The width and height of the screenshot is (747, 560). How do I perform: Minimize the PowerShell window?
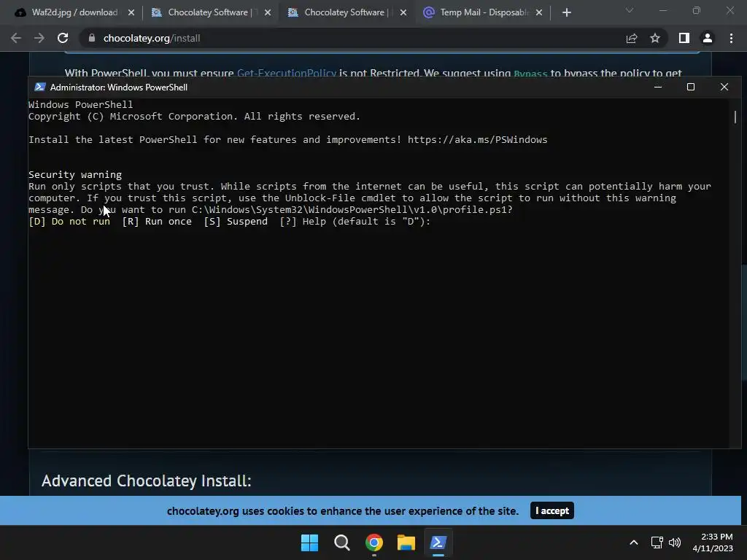point(658,87)
